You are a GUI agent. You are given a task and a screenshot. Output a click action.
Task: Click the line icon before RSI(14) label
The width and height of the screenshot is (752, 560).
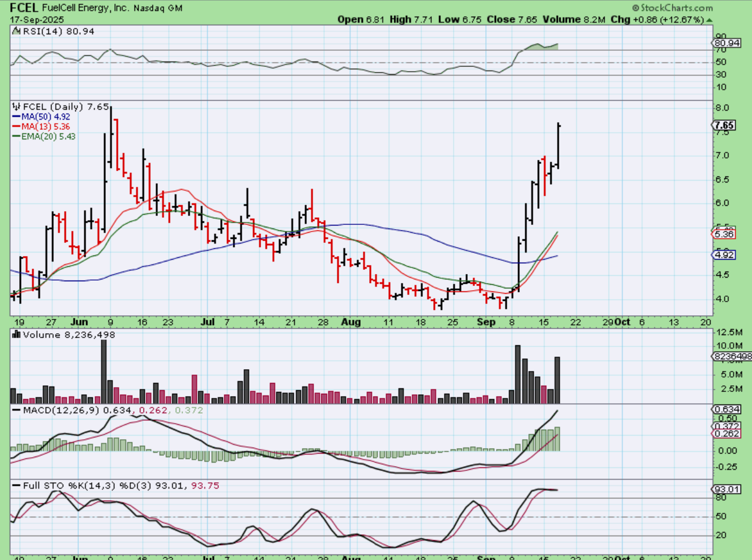16,31
